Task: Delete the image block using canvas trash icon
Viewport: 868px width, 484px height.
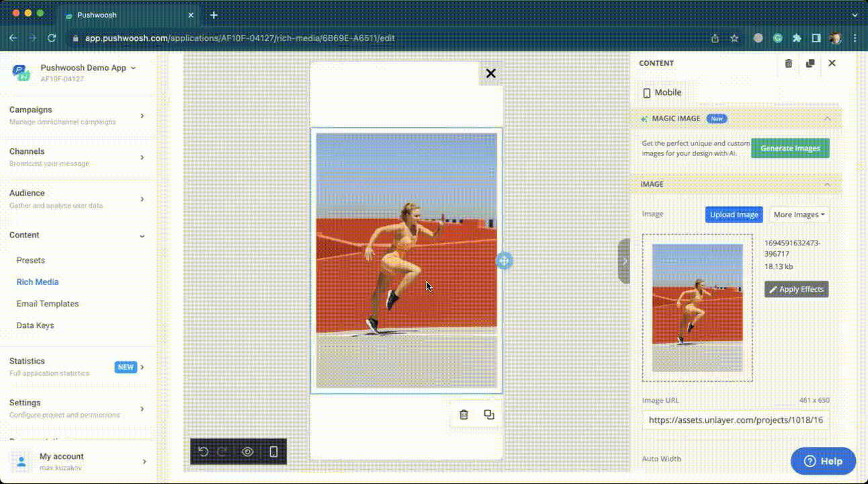Action: tap(464, 415)
